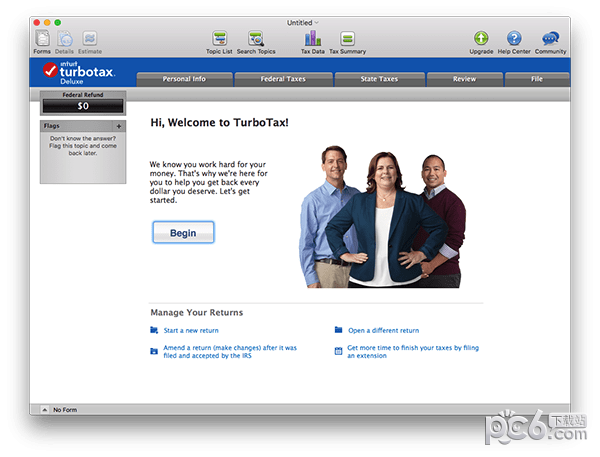Close the window with red button

[x=37, y=23]
